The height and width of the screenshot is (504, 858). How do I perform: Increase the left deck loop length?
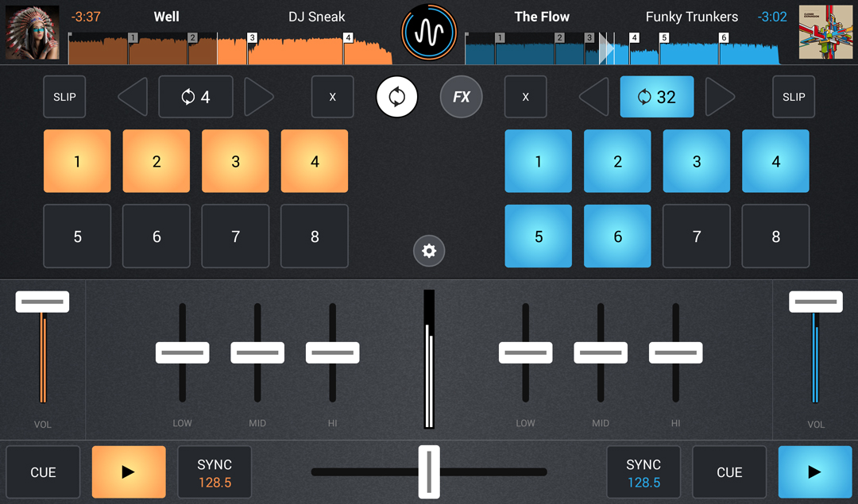(x=258, y=97)
